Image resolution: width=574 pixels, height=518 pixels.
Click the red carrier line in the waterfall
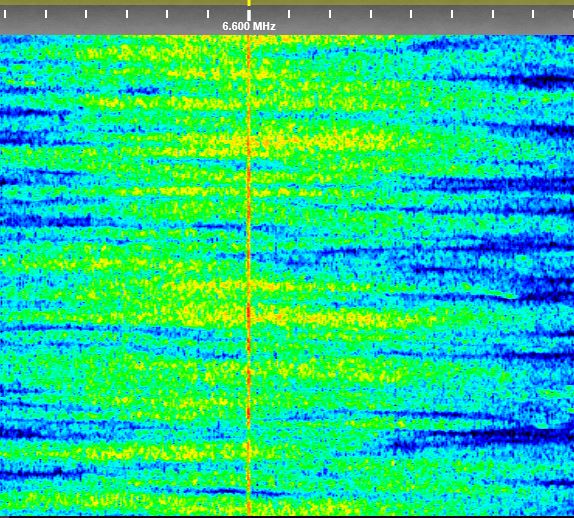click(249, 275)
